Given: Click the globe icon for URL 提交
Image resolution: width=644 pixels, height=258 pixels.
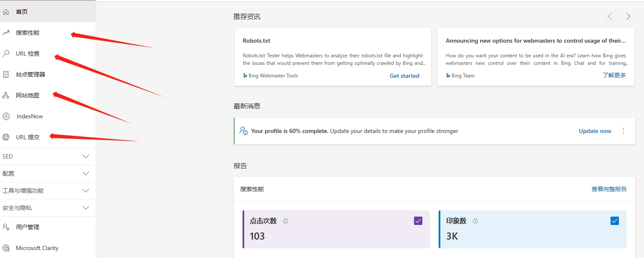Looking at the screenshot, I should (6, 137).
